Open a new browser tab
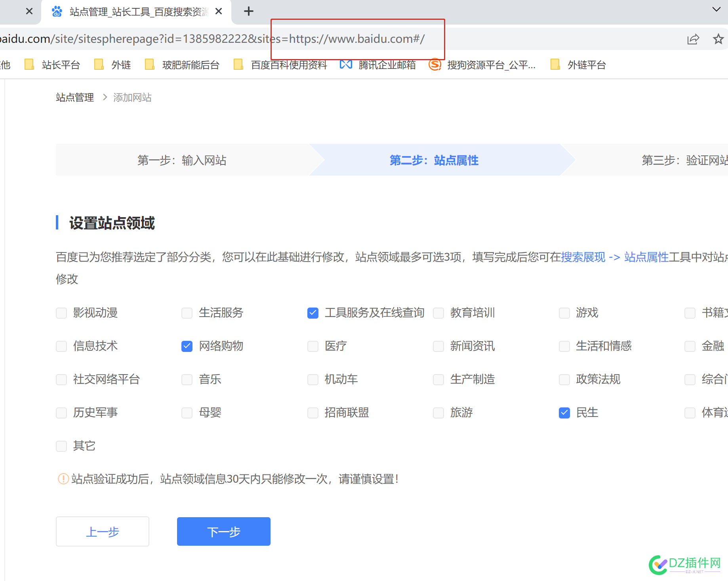 248,11
